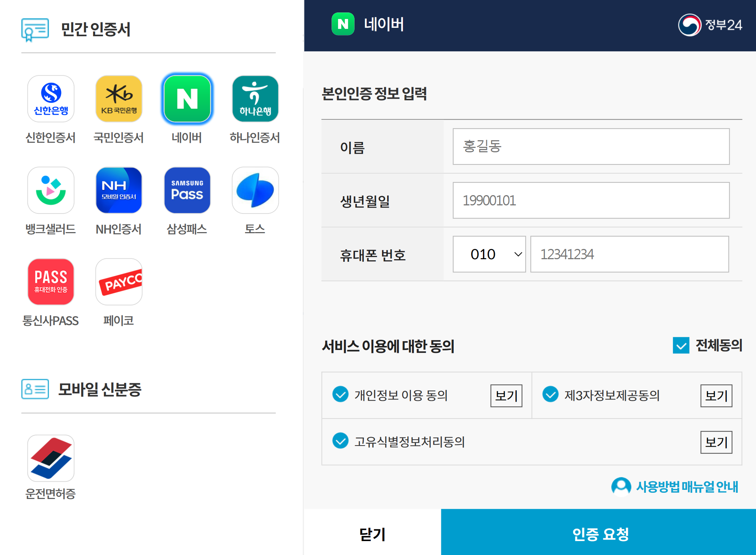Toggle the 전체동의 agree-all checkbox
Screen dimensions: 756x555
pyautogui.click(x=681, y=345)
